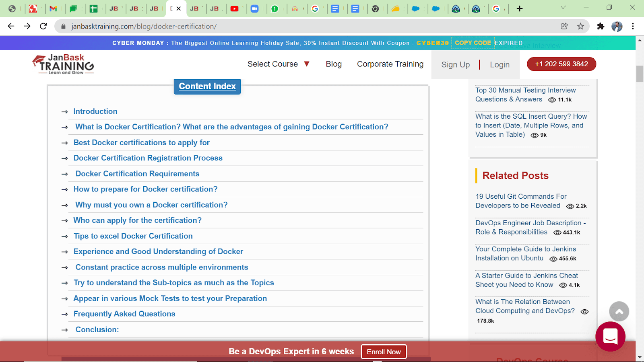The width and height of the screenshot is (644, 362).
Task: Click the eye icon beside 11.1k views
Action: pos(552,100)
